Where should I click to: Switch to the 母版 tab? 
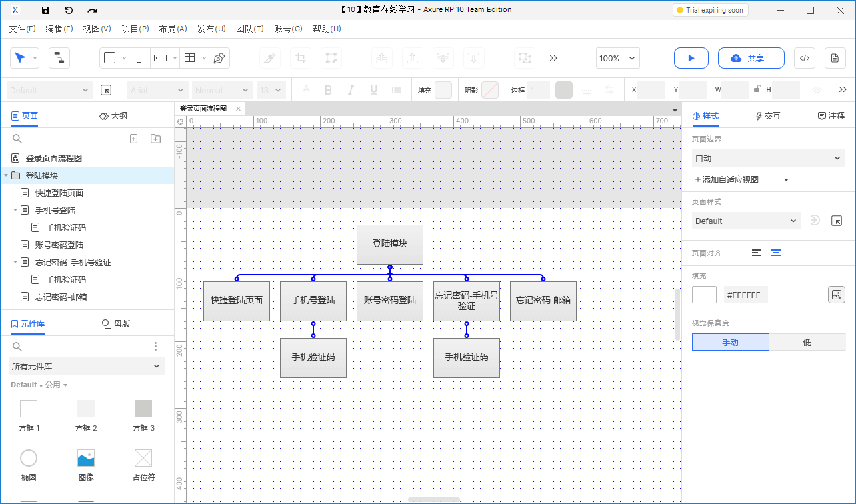point(116,323)
